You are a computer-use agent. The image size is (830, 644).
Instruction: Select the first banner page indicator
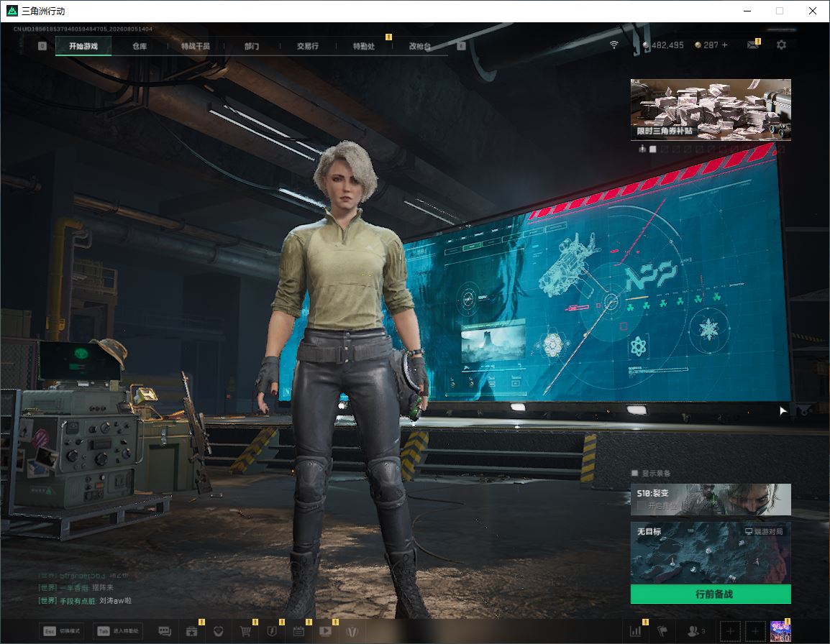coord(652,149)
